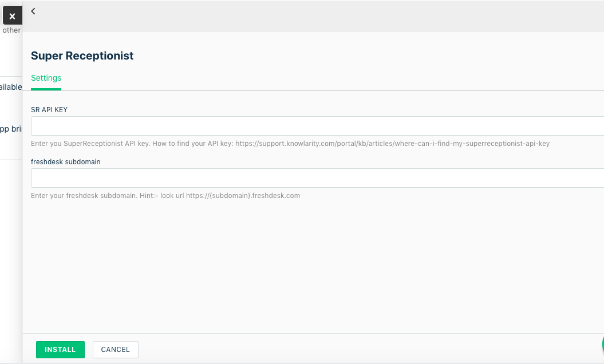The height and width of the screenshot is (364, 604).
Task: Install the Super Receptionist app
Action: (60, 350)
